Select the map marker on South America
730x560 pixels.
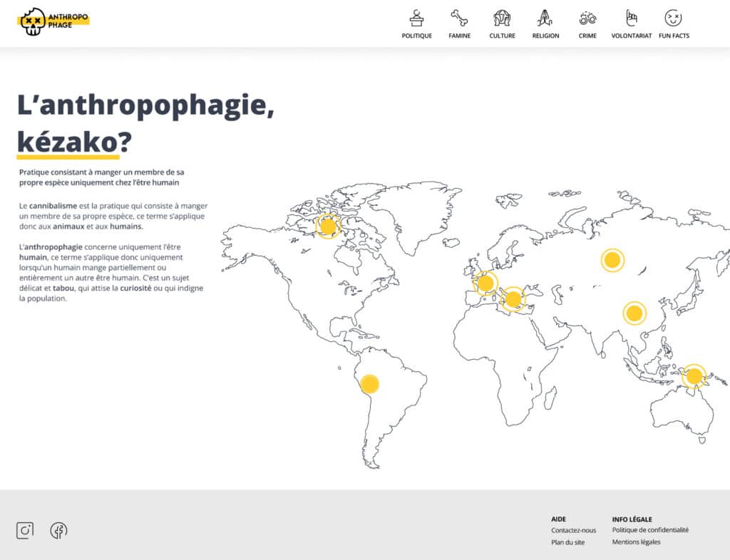pos(371,383)
